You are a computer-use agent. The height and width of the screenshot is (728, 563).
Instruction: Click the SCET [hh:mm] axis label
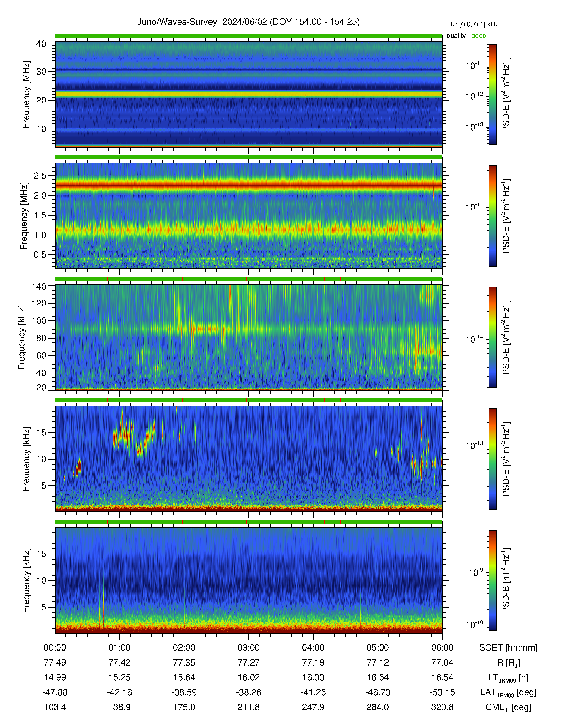(x=508, y=648)
